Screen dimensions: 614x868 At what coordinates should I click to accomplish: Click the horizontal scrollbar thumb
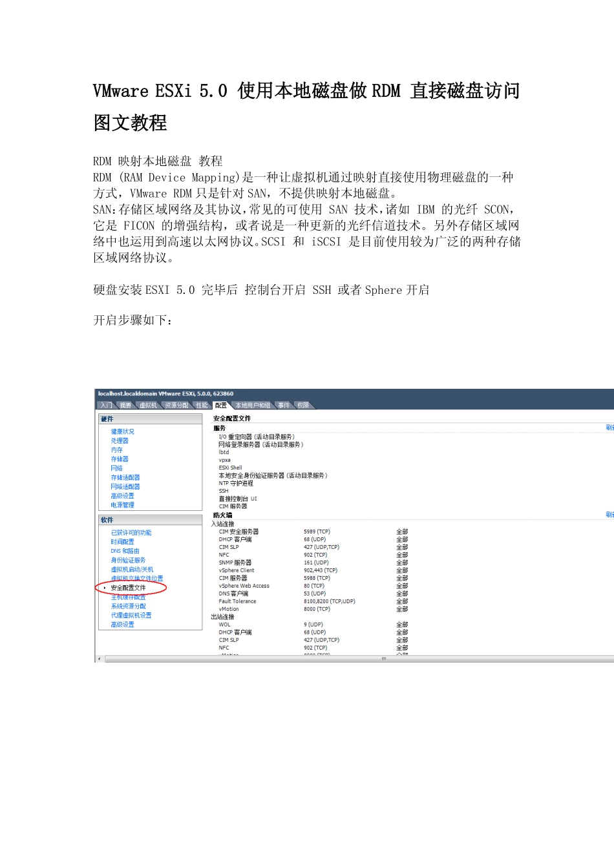[x=383, y=659]
